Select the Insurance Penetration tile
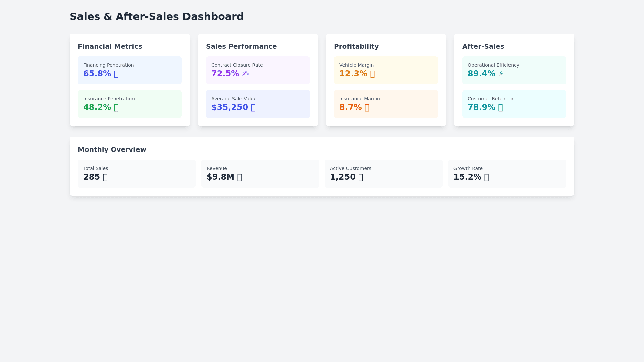This screenshot has width=644, height=362. [x=129, y=104]
